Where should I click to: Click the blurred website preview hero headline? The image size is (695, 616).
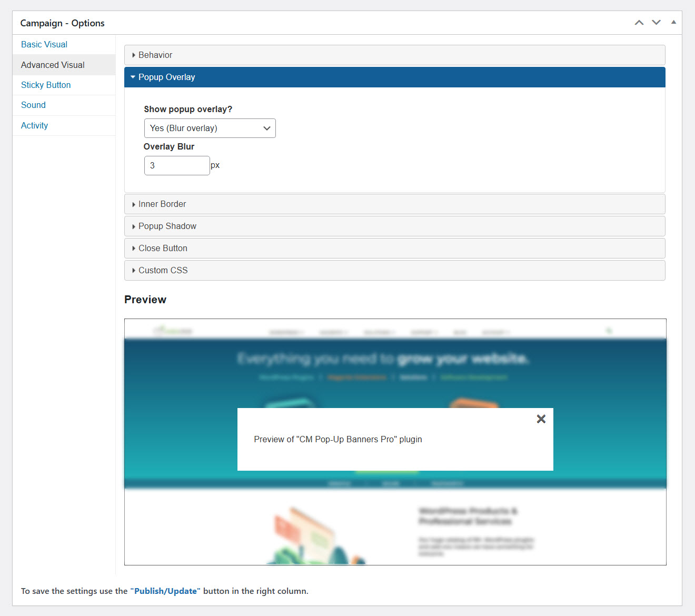(383, 359)
